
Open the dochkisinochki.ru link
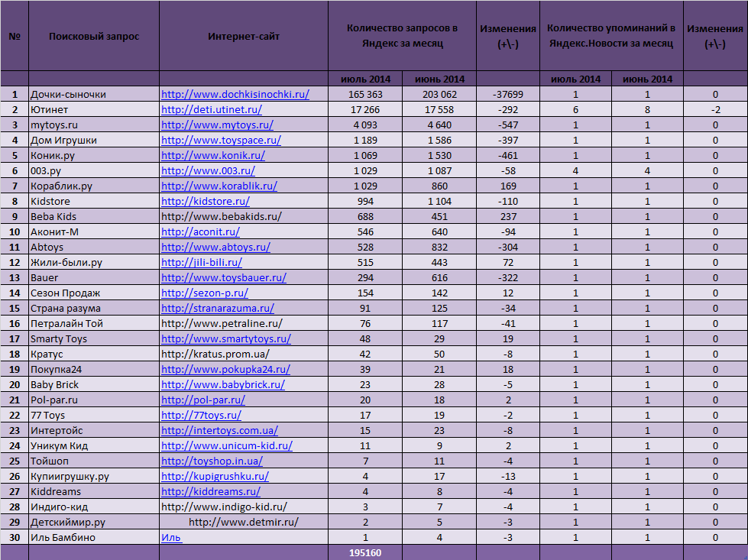pos(235,95)
